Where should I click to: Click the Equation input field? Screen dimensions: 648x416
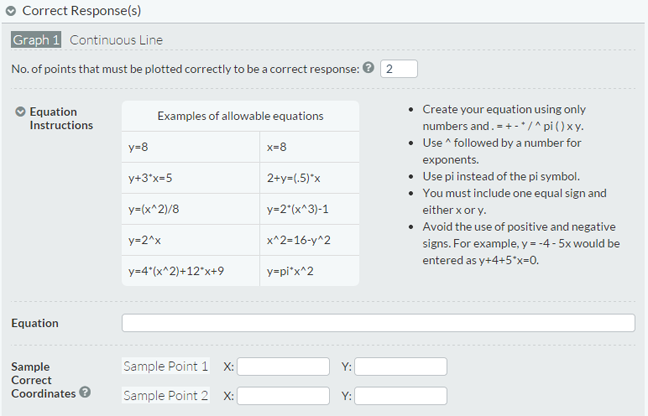coord(378,323)
